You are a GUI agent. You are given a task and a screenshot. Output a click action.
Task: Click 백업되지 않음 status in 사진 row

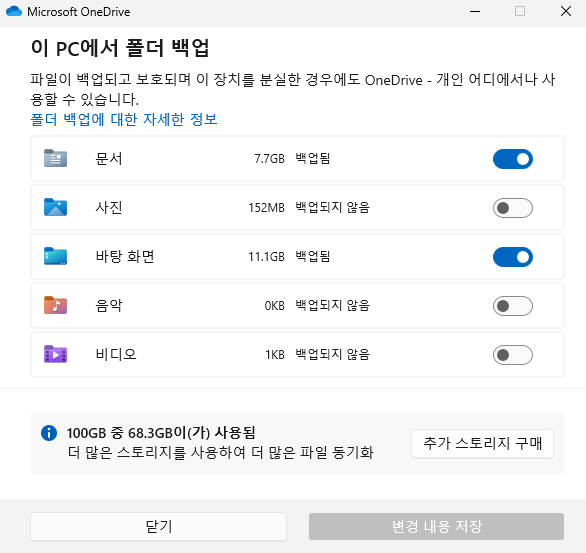click(x=333, y=207)
